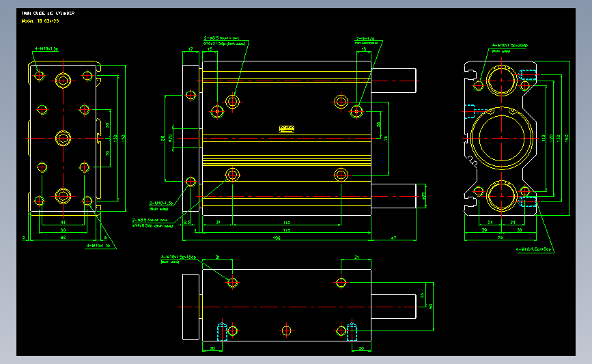Click the '17' plate thickness dimension
The height and width of the screenshot is (364, 592).
click(x=191, y=49)
